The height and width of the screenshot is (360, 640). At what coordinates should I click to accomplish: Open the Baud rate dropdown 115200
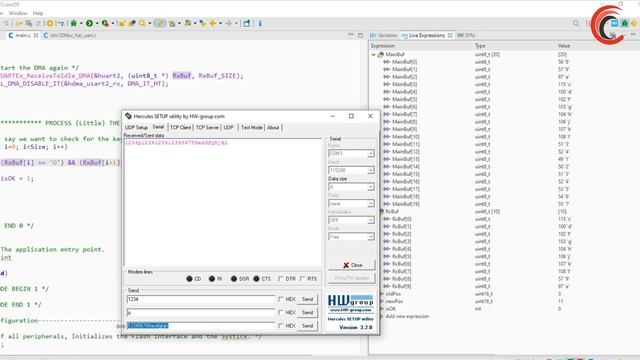(x=371, y=170)
